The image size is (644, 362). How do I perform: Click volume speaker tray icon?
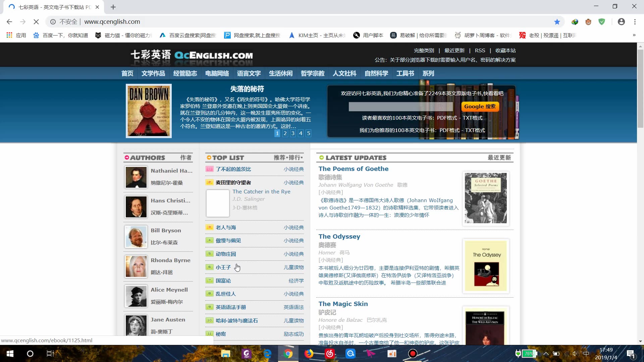tap(576, 354)
